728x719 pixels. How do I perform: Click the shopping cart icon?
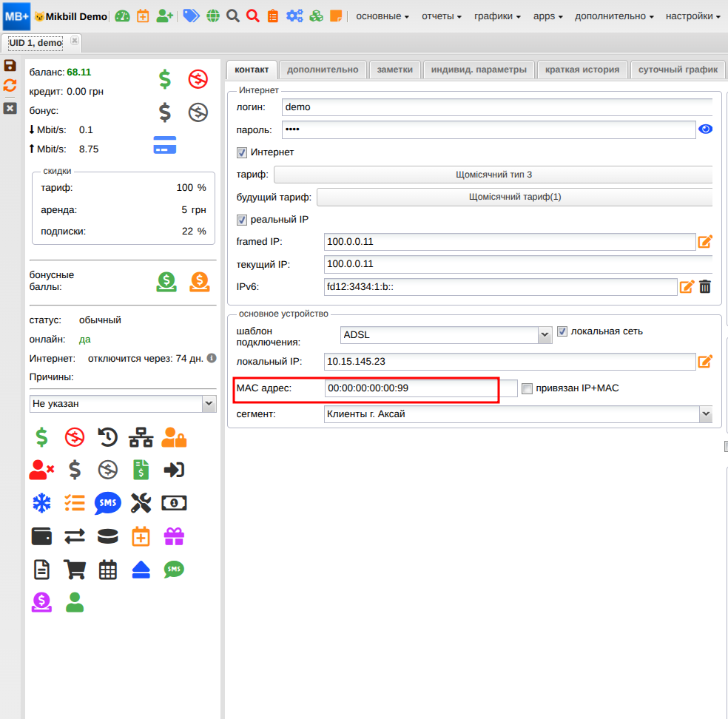click(75, 570)
